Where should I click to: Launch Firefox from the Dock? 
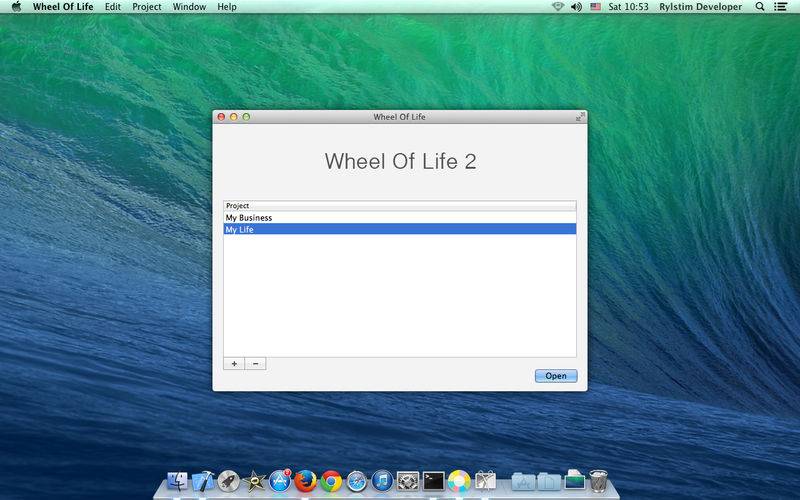tap(306, 481)
